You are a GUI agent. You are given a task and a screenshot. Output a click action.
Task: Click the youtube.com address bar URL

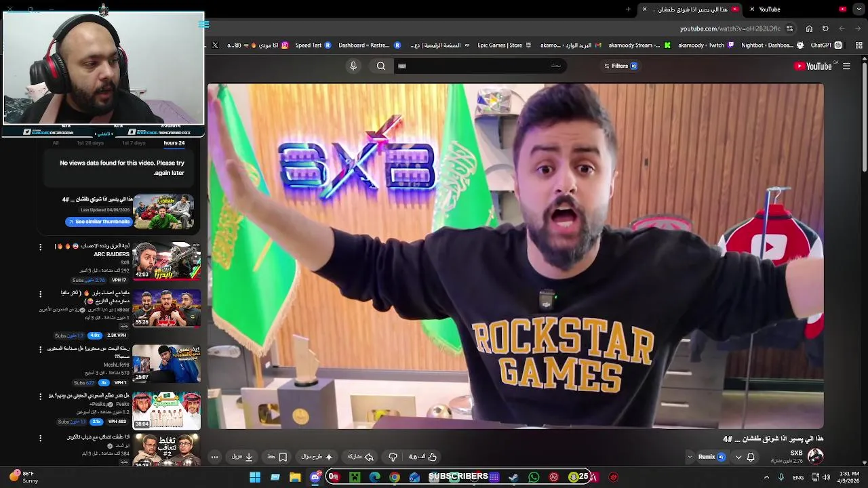coord(732,28)
